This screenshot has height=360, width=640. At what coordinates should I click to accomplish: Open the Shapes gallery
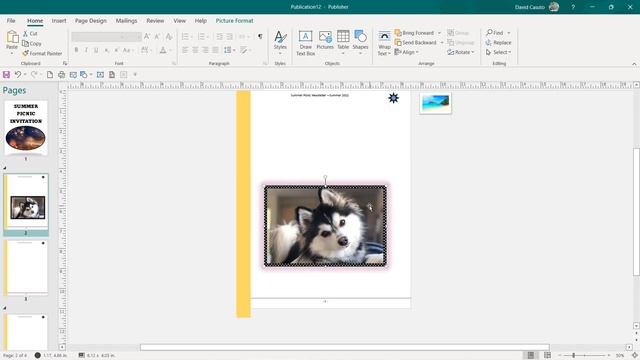click(360, 43)
